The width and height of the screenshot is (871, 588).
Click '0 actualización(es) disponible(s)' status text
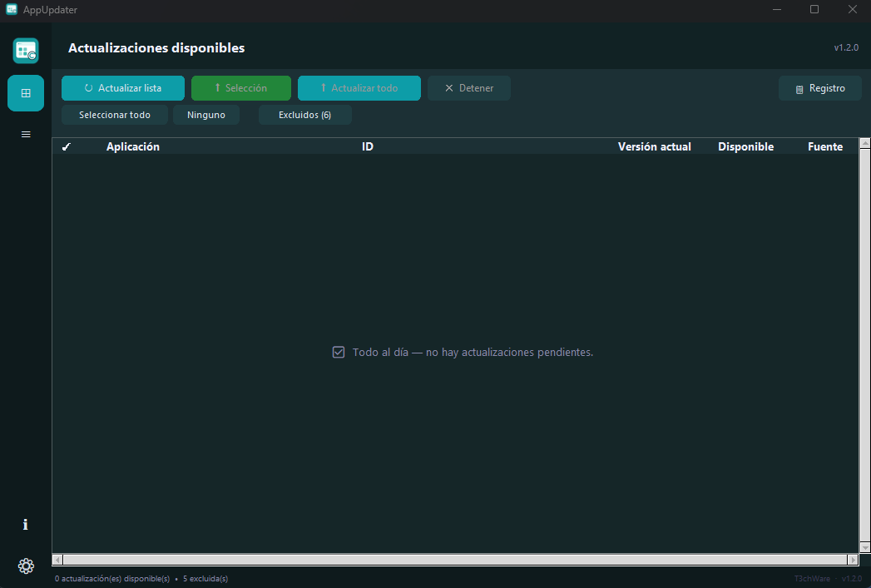tap(112, 579)
